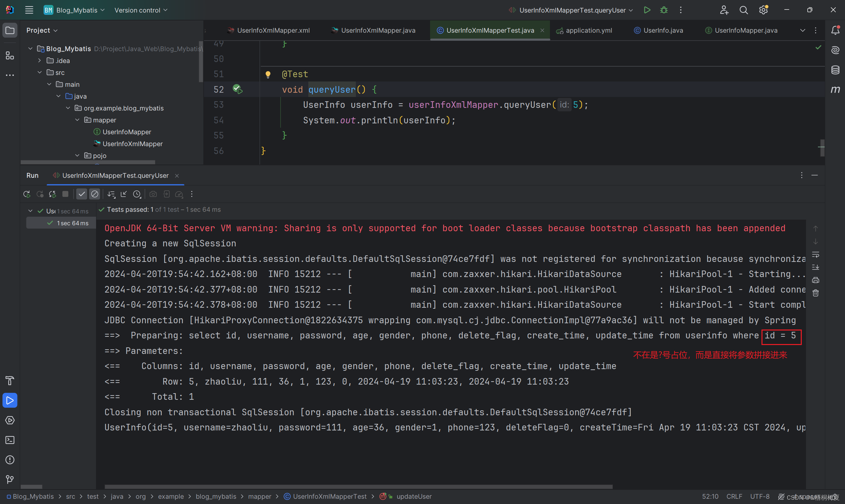Toggle the Run tool window button
The image size is (845, 504).
pyautogui.click(x=10, y=400)
